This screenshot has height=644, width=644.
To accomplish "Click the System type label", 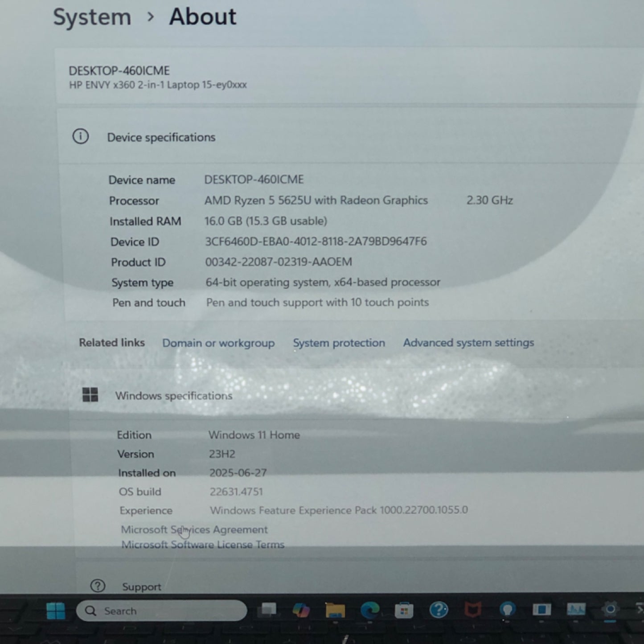I will pyautogui.click(x=143, y=283).
